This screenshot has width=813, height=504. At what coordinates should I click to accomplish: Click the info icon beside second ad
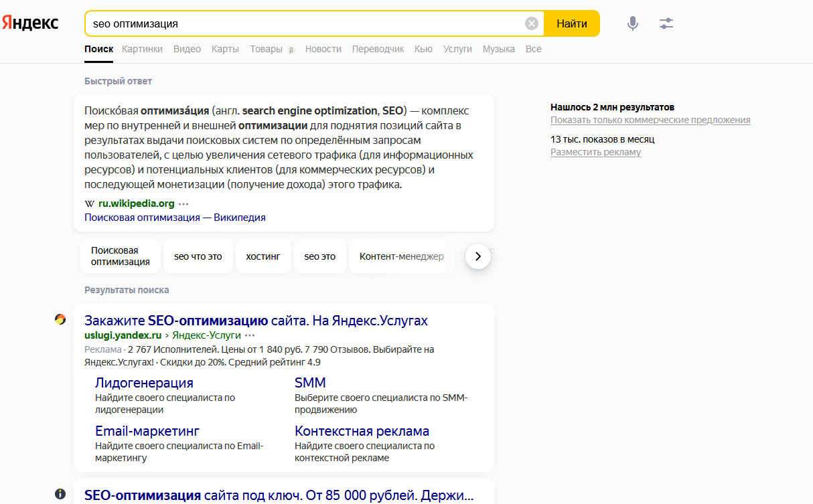click(x=60, y=494)
